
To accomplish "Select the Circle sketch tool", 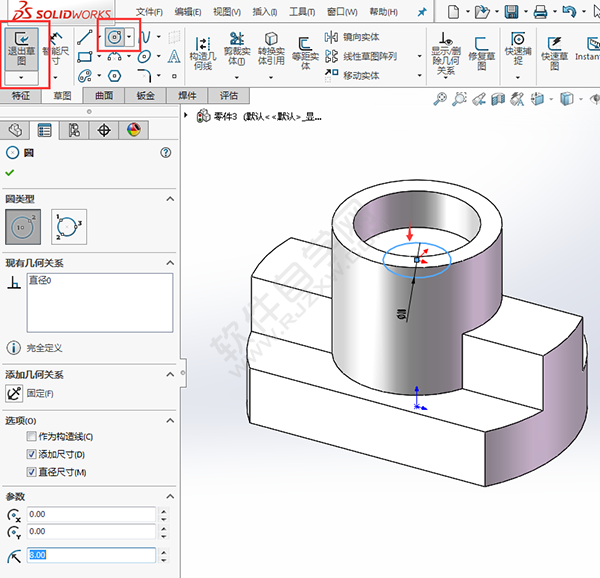I will (114, 37).
